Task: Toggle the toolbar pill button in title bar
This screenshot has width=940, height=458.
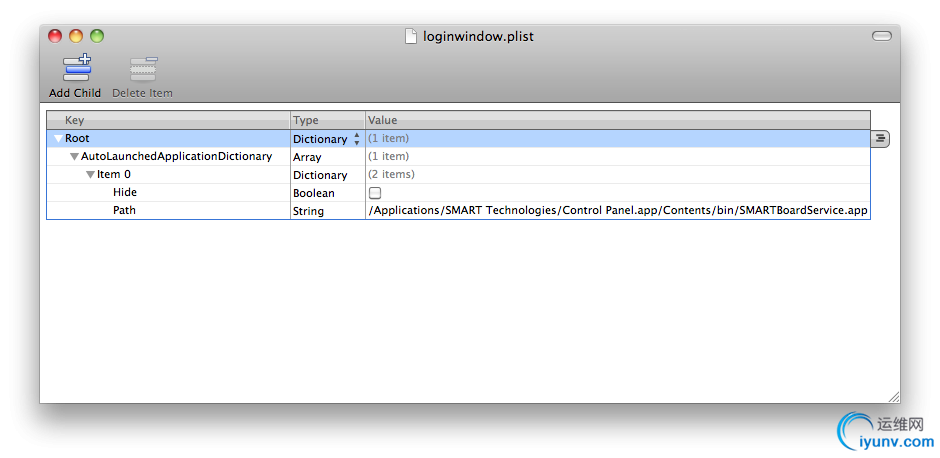Action: (x=881, y=37)
